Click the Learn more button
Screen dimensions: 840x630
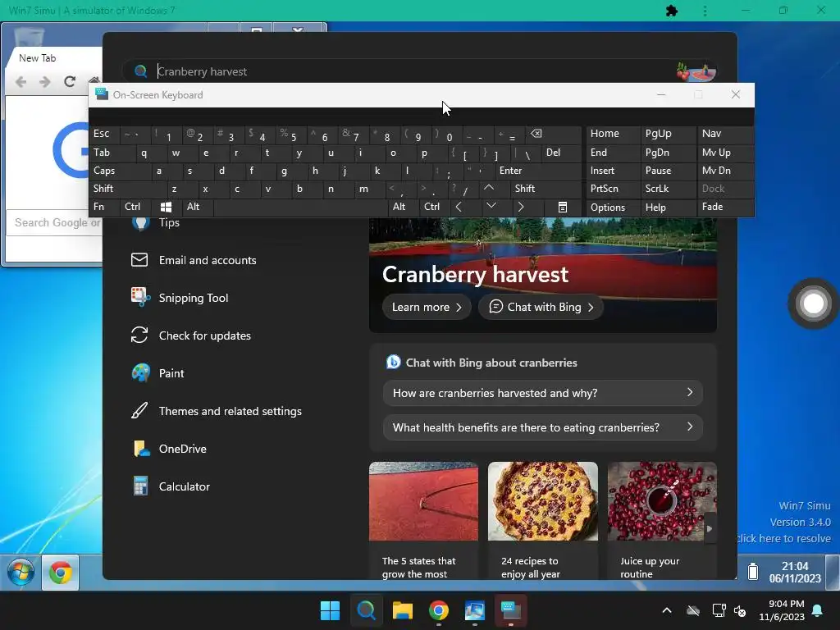point(427,307)
